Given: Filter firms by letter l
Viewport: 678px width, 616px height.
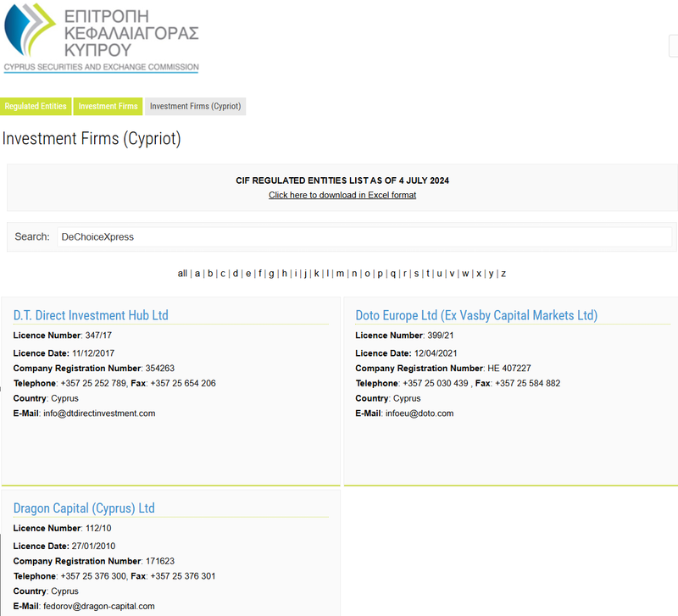Looking at the screenshot, I should (328, 274).
